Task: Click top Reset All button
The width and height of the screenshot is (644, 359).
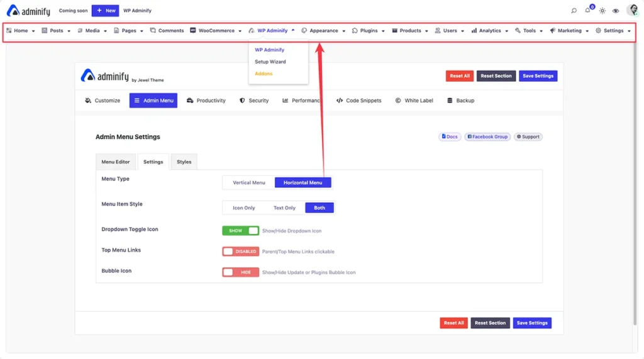Action: tap(460, 76)
